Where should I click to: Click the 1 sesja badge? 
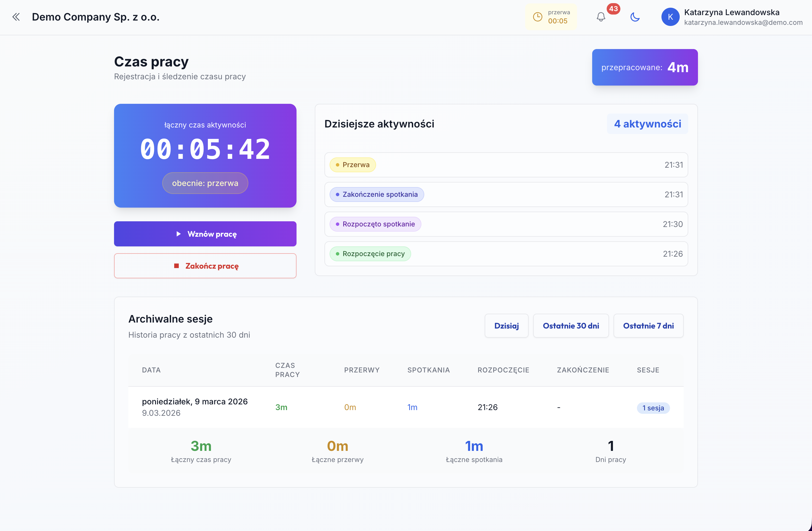(x=653, y=408)
